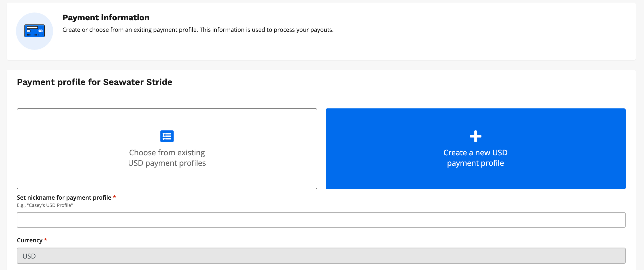Click the white plus icon
Screen dimensions: 644x270
pos(475,136)
